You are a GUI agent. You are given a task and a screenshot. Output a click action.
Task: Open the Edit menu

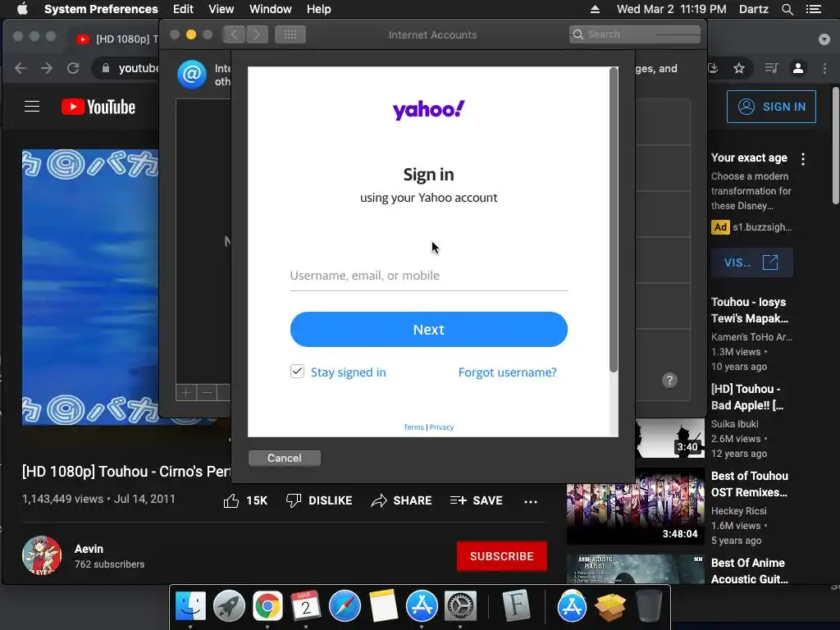[183, 9]
